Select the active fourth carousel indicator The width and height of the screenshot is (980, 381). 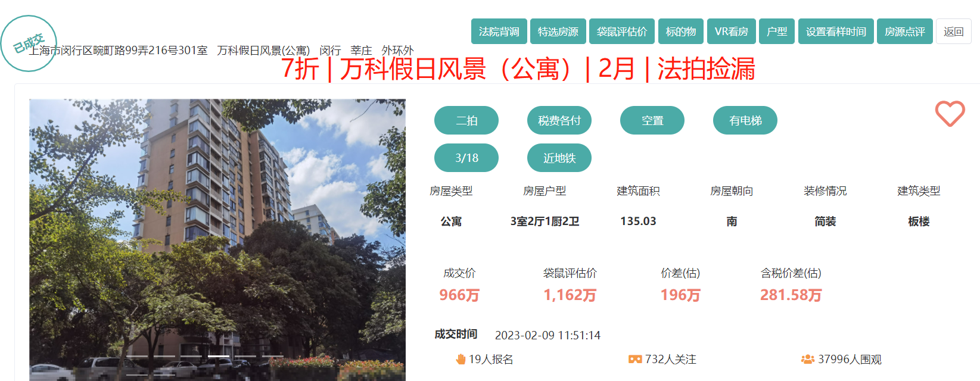click(x=219, y=356)
